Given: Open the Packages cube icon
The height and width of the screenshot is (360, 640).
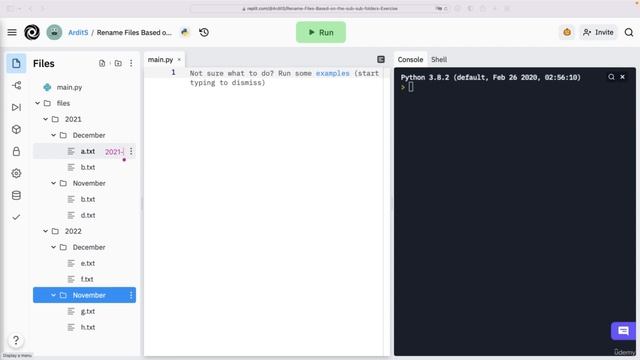Looking at the screenshot, I should 16,129.
